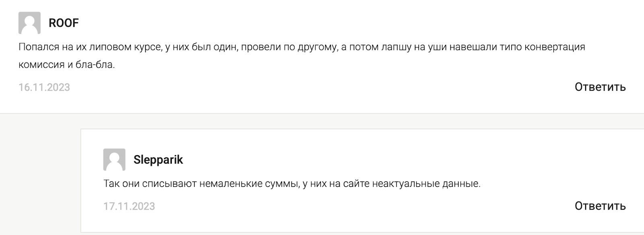This screenshot has height=235, width=644.
Task: Select the username Slepparik
Action: click(158, 160)
